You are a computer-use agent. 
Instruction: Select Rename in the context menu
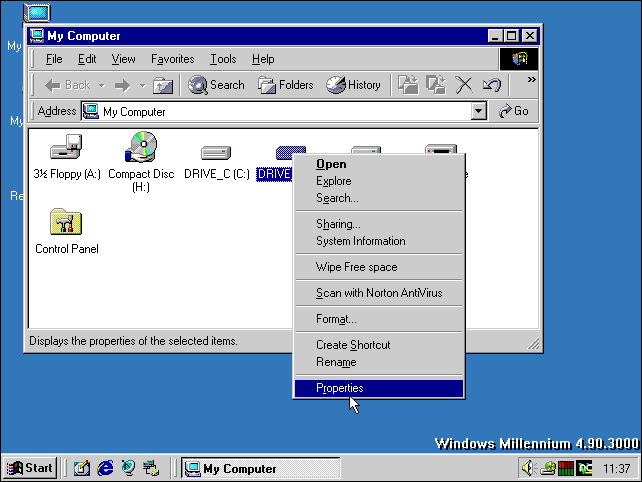[x=379, y=362]
